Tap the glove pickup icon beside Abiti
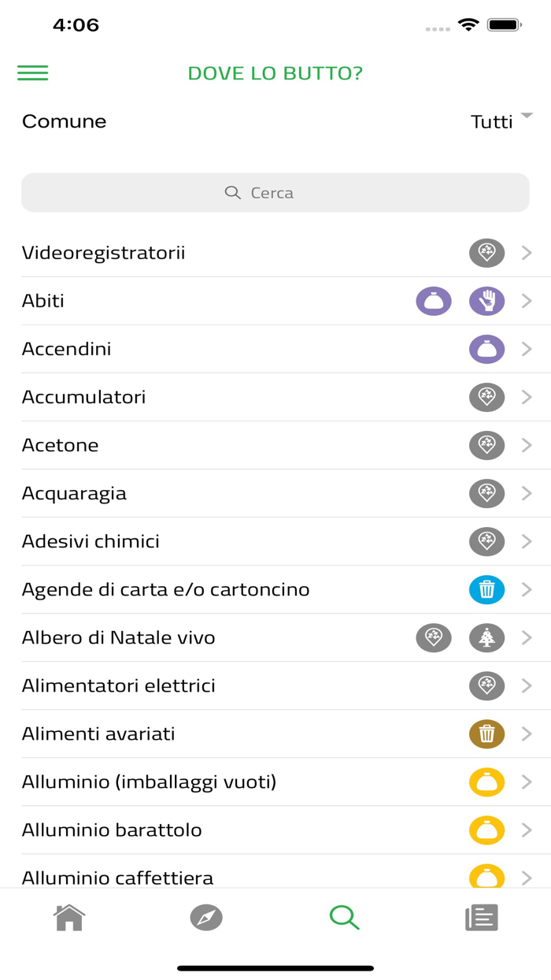551x980 pixels. [x=486, y=301]
